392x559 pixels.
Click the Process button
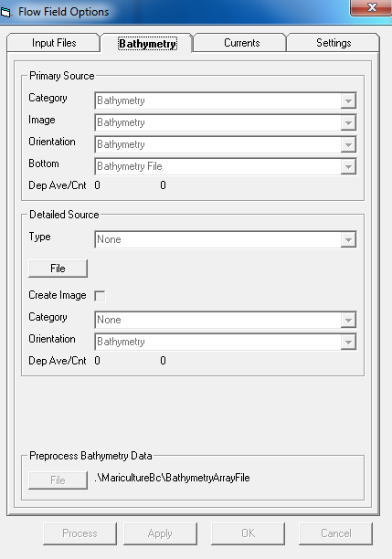coord(79,533)
